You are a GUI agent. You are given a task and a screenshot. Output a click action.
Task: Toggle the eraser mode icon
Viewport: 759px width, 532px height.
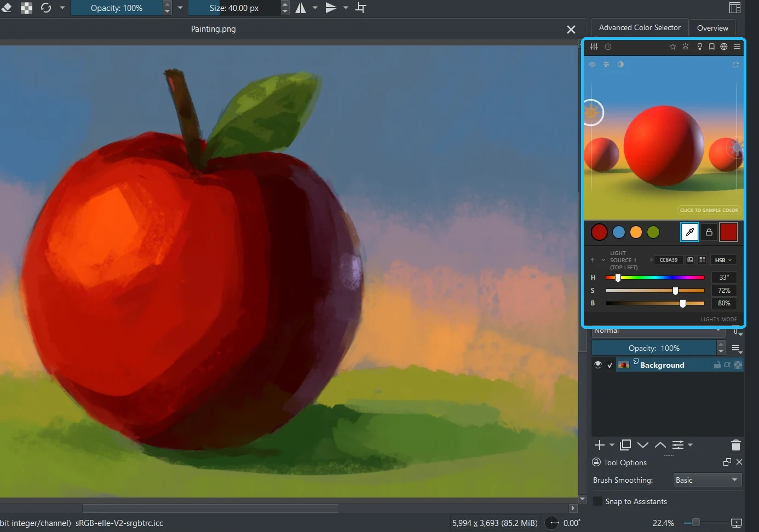(7, 8)
